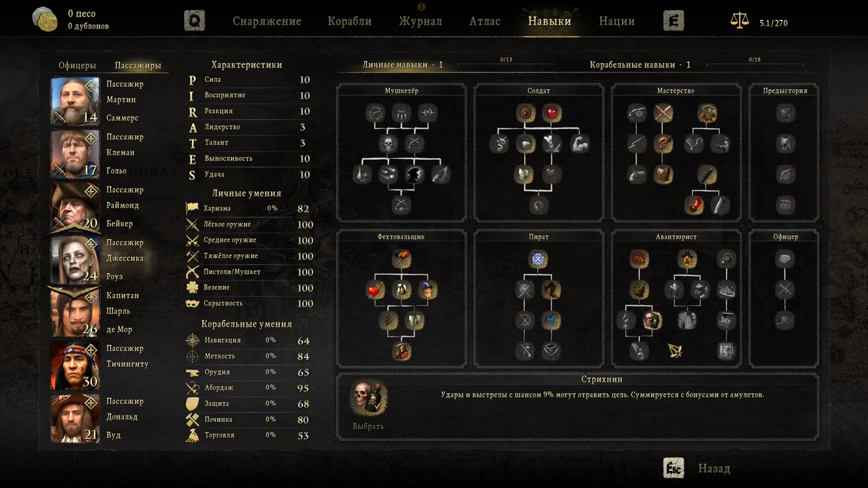The image size is (868, 488).
Task: Click Назад to go back
Action: (714, 468)
